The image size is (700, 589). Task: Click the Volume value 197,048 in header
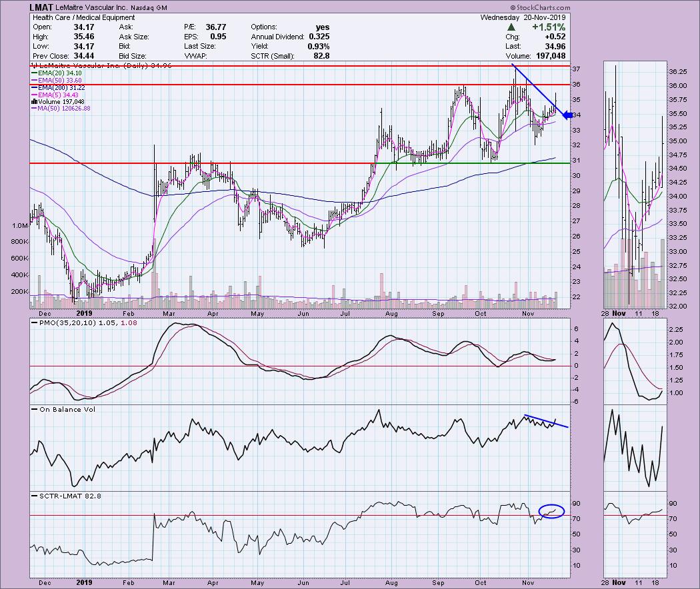pyautogui.click(x=551, y=56)
